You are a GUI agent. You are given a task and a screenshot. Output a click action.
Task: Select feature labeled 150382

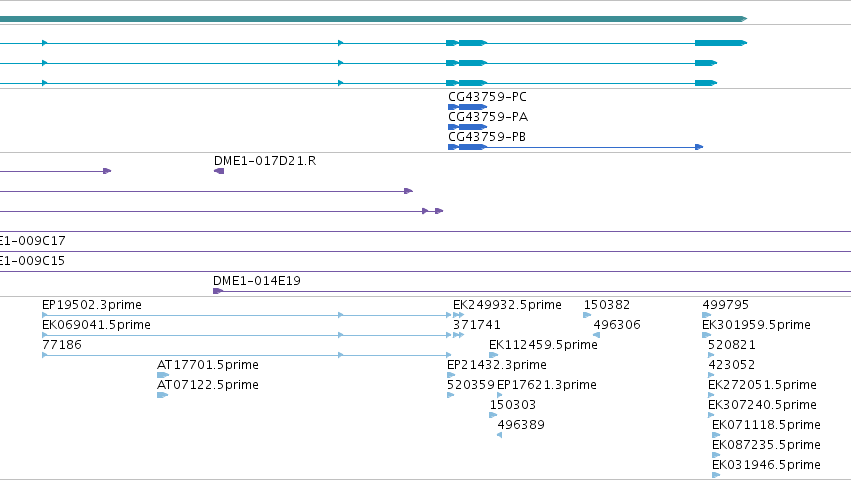pos(606,305)
